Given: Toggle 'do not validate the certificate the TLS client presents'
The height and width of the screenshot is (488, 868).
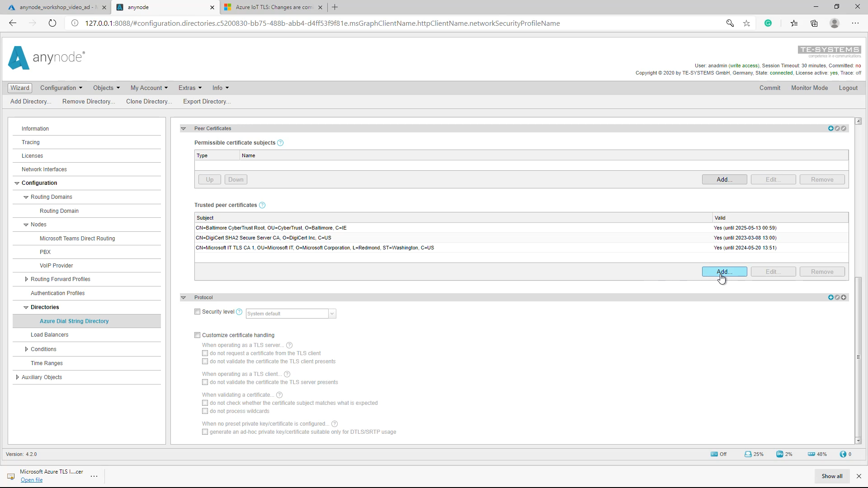Looking at the screenshot, I should [x=205, y=361].
